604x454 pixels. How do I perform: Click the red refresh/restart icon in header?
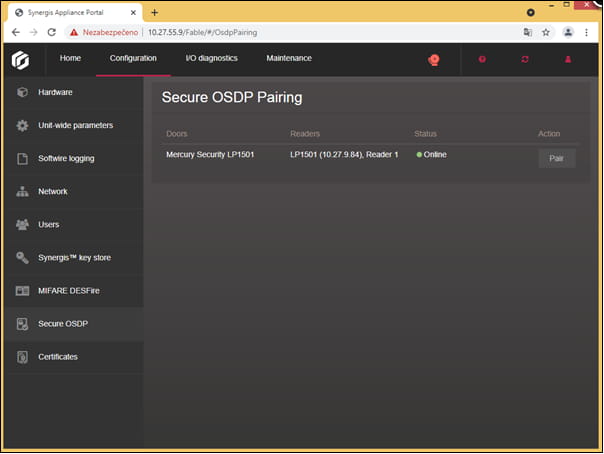pyautogui.click(x=525, y=59)
